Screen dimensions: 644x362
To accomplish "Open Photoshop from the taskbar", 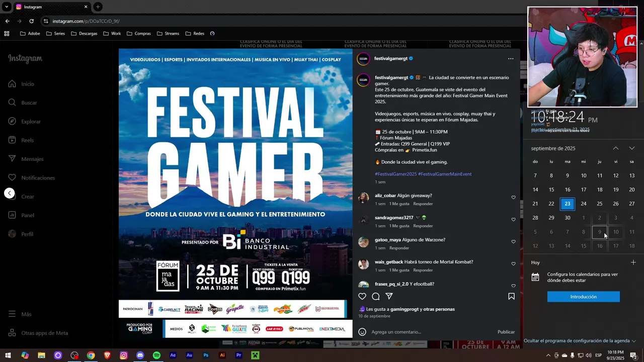I will tap(206, 355).
